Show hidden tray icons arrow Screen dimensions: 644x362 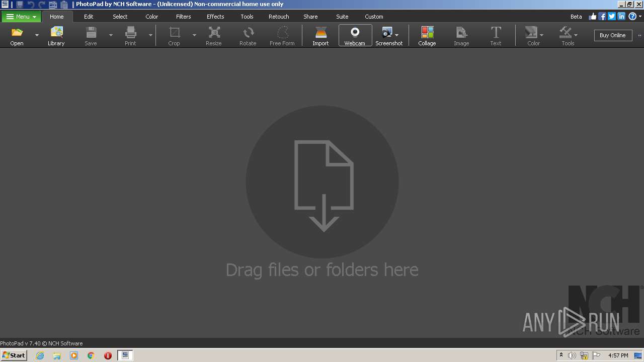(x=561, y=355)
